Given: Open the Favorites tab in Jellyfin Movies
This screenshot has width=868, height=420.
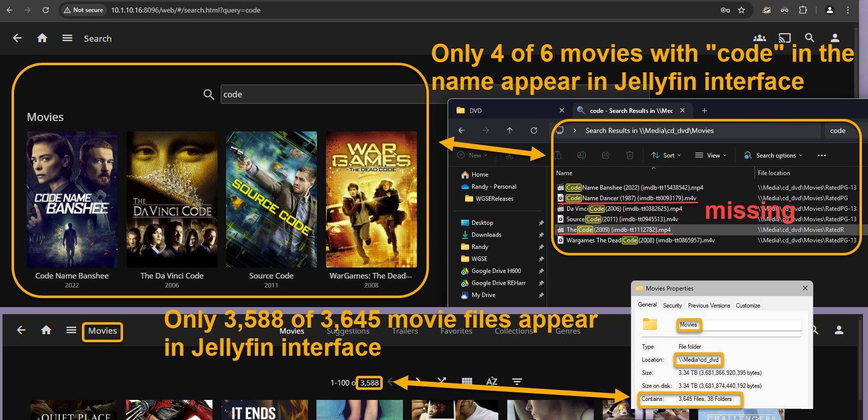Looking at the screenshot, I should [456, 331].
